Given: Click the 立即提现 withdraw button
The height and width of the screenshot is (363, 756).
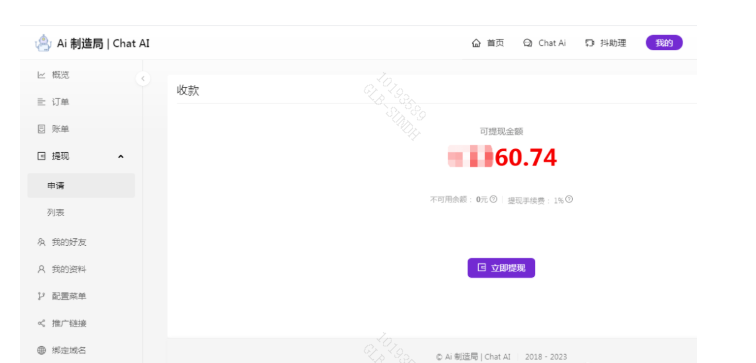Looking at the screenshot, I should tap(501, 268).
